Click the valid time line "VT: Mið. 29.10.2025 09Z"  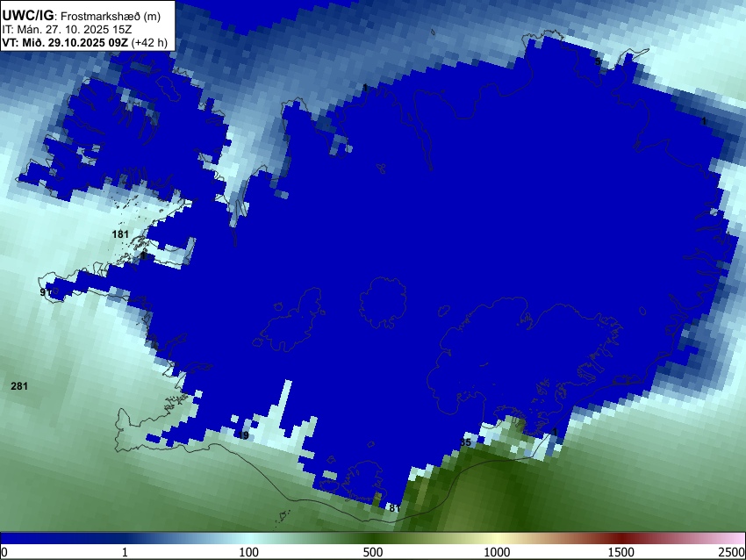click(65, 42)
